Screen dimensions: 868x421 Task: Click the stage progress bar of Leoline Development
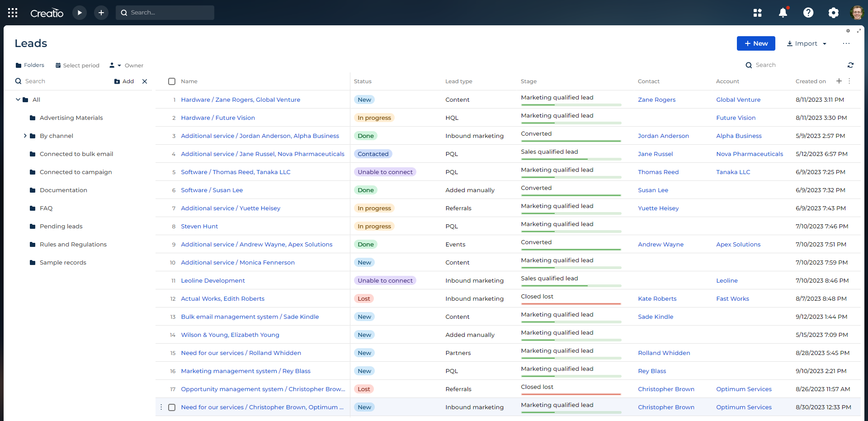571,285
